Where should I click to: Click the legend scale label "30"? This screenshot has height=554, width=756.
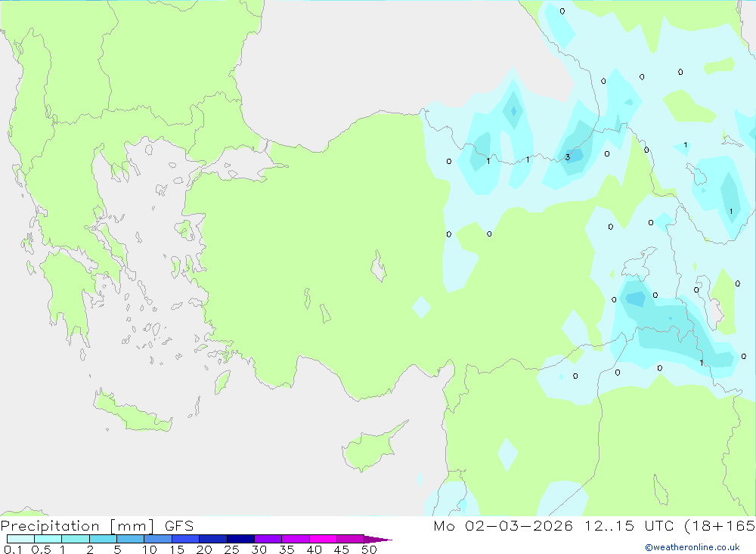(x=259, y=549)
